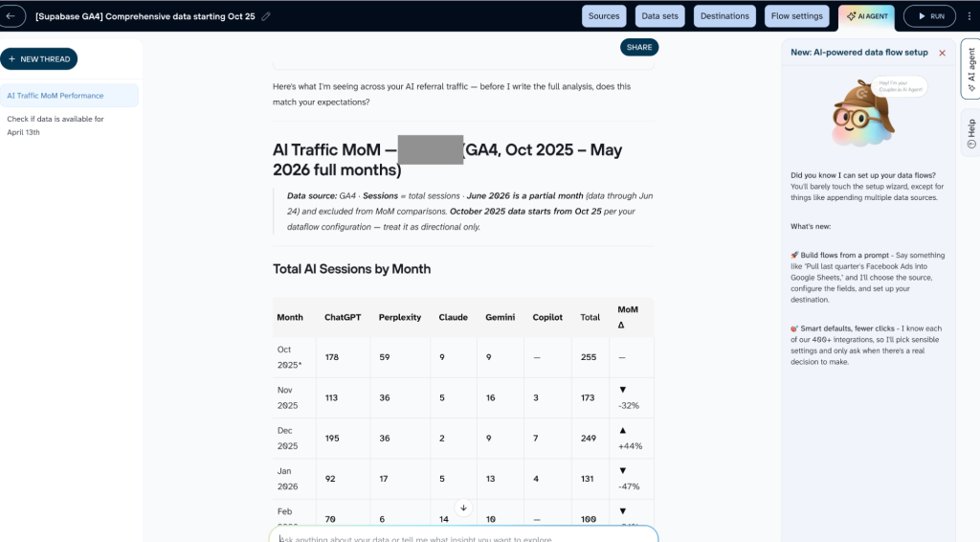The width and height of the screenshot is (980, 542).
Task: Open the three-dot more options menu
Action: tap(969, 16)
